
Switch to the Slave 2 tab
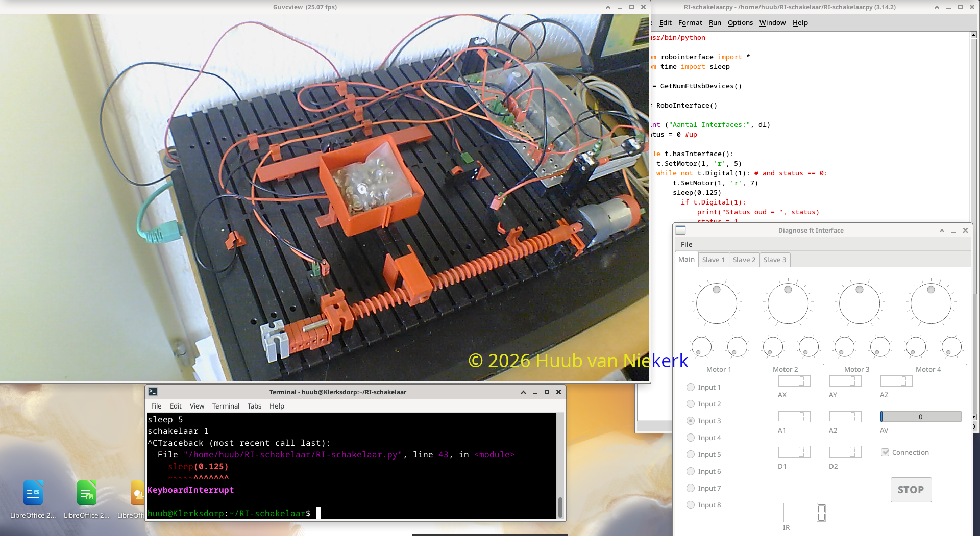(744, 260)
